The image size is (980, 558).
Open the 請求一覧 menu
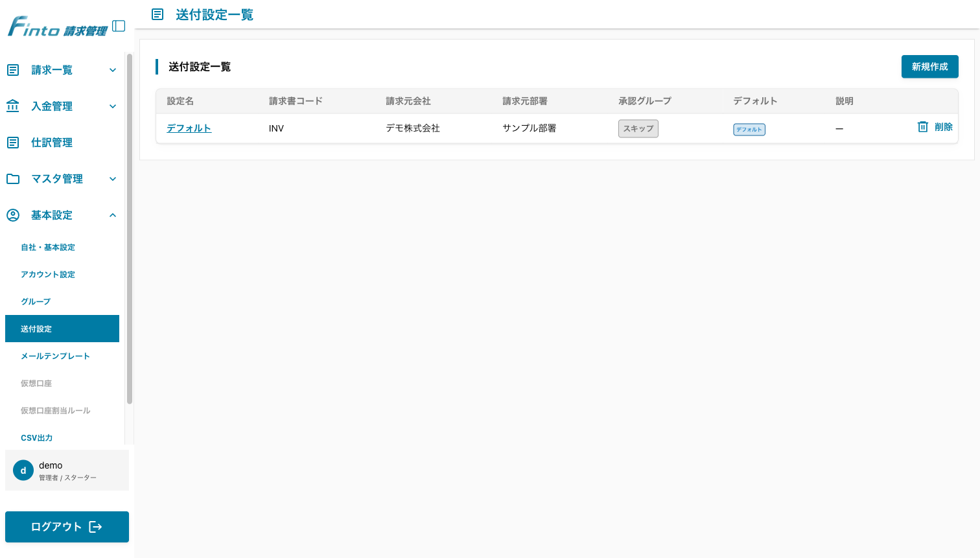62,70
